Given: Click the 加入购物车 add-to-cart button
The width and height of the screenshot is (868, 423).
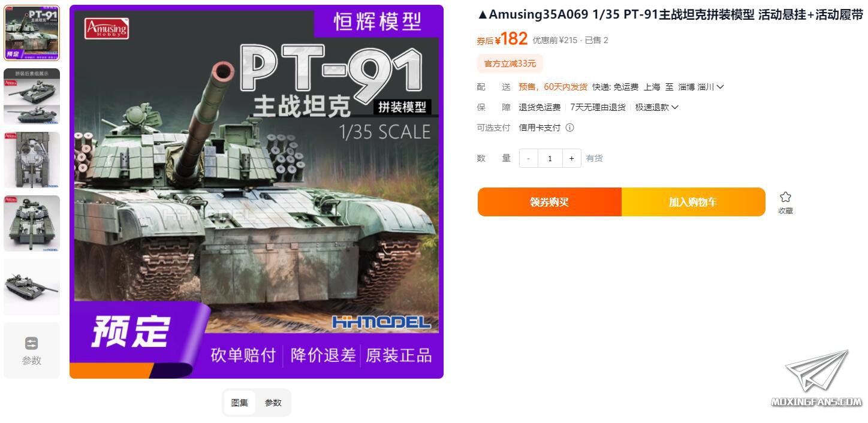Looking at the screenshot, I should pyautogui.click(x=694, y=202).
